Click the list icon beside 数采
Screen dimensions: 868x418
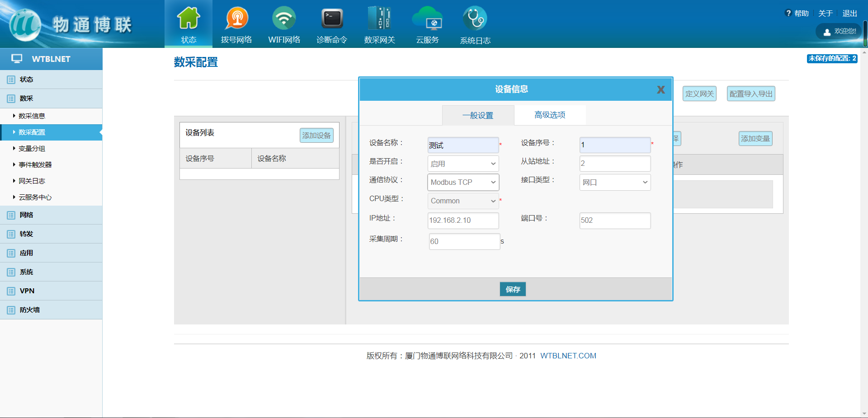[11, 99]
